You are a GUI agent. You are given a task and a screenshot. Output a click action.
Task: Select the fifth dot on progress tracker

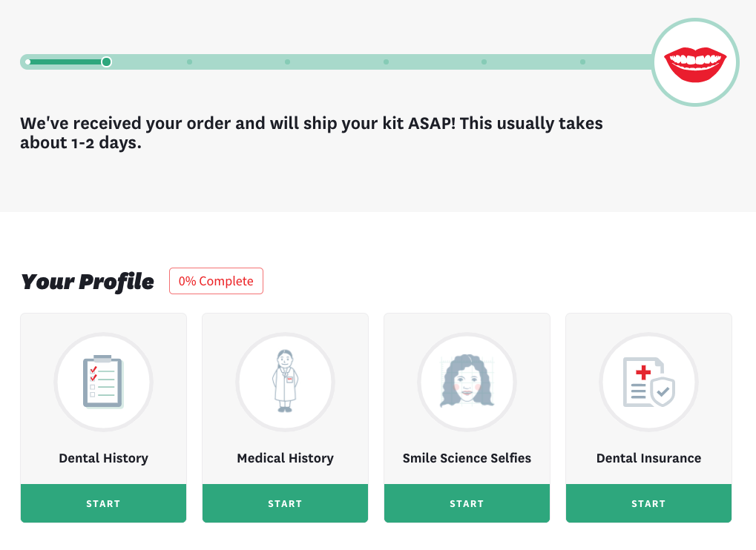386,62
